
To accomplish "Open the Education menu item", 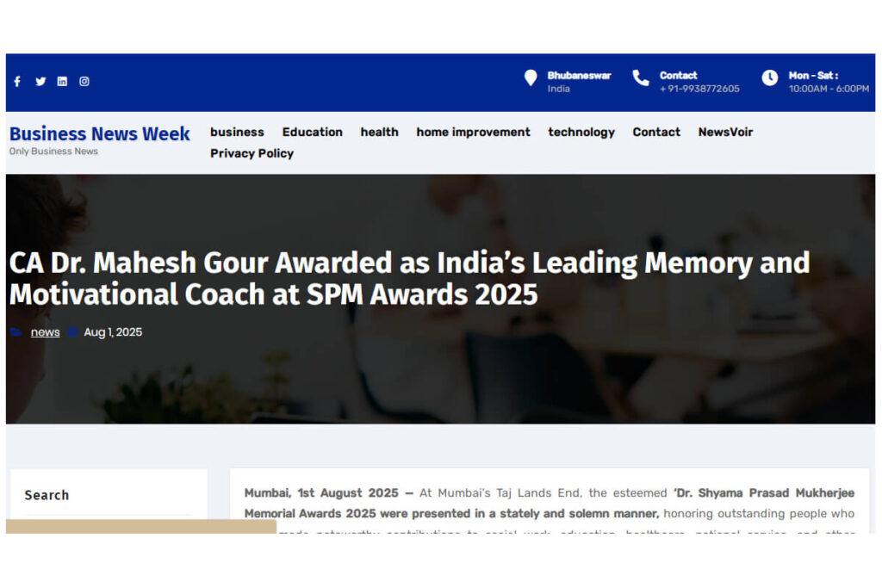I will point(312,132).
